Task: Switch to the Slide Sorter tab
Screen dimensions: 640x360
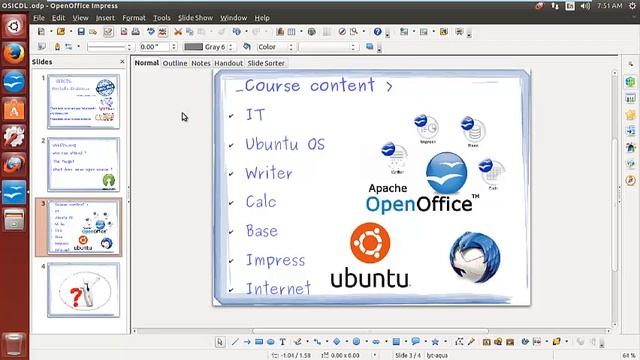Action: [266, 63]
